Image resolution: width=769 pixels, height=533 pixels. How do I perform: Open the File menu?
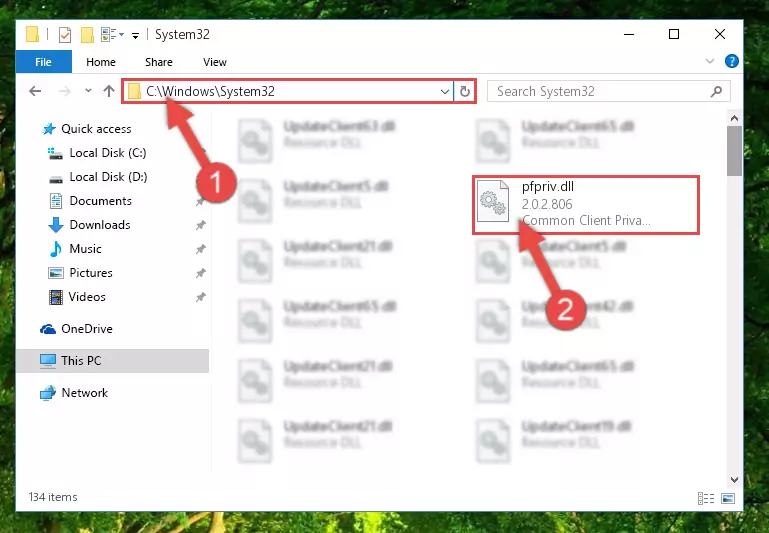43,62
